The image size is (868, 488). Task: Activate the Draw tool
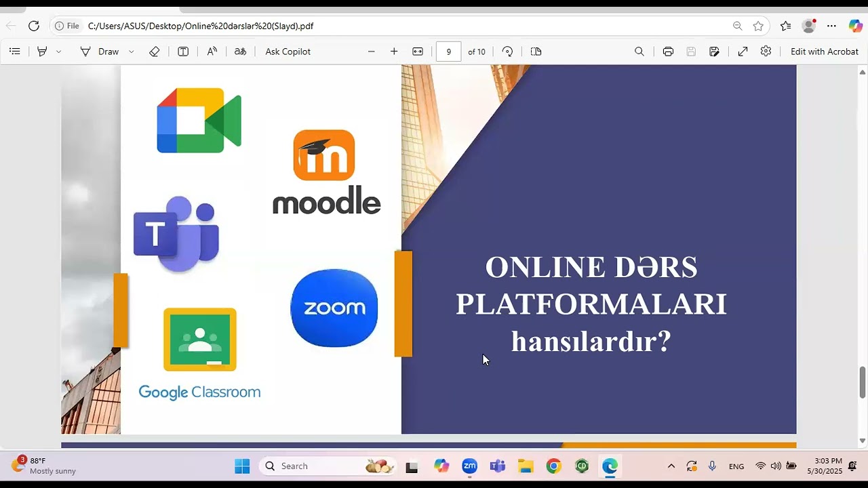click(x=100, y=52)
